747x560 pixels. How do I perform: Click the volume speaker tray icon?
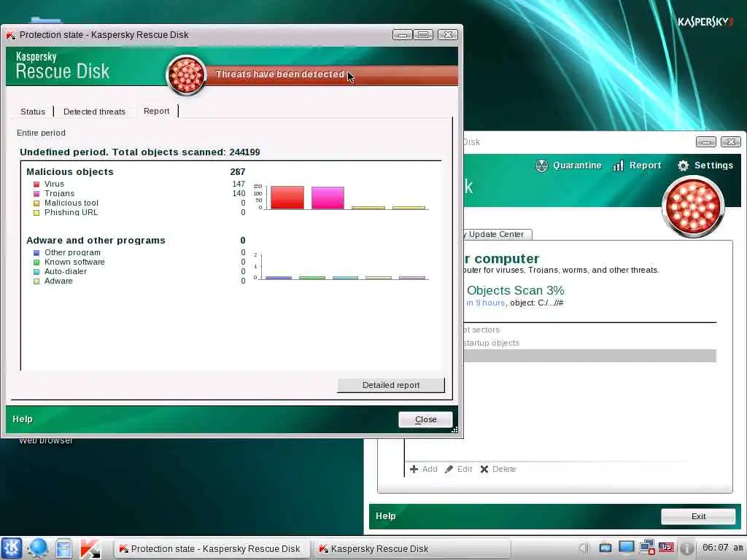click(x=584, y=548)
